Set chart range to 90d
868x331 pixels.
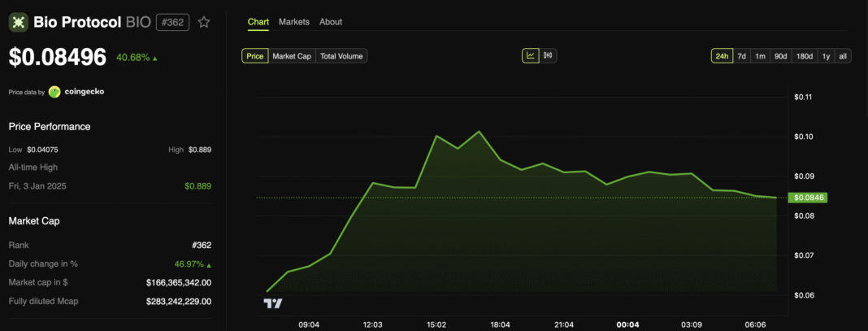(x=780, y=56)
